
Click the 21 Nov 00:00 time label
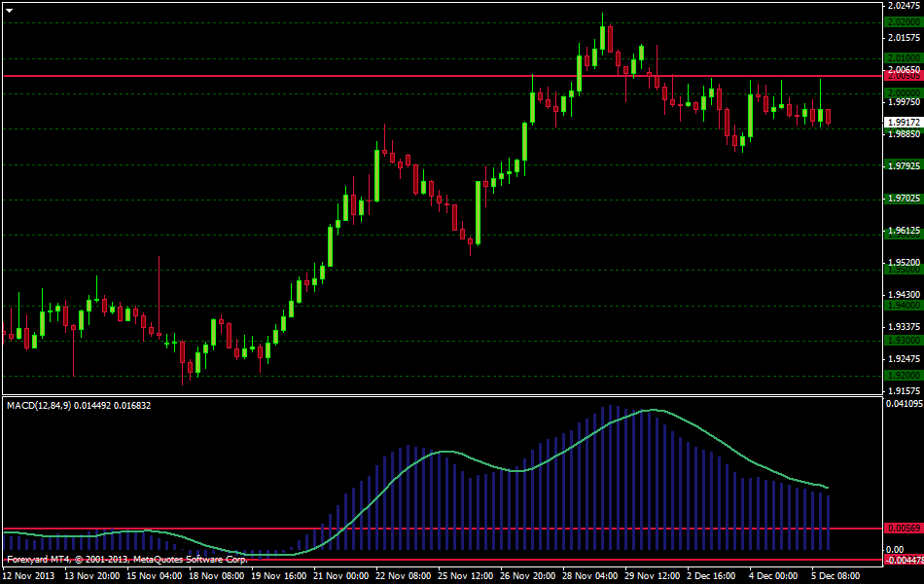pyautogui.click(x=340, y=575)
